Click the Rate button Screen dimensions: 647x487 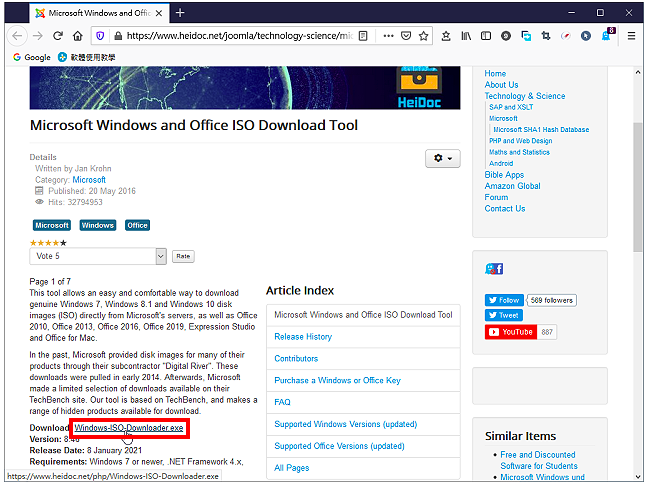click(x=183, y=256)
